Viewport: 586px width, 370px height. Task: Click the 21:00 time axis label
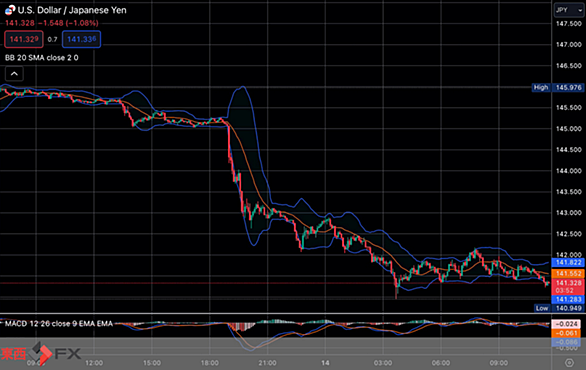pyautogui.click(x=268, y=363)
